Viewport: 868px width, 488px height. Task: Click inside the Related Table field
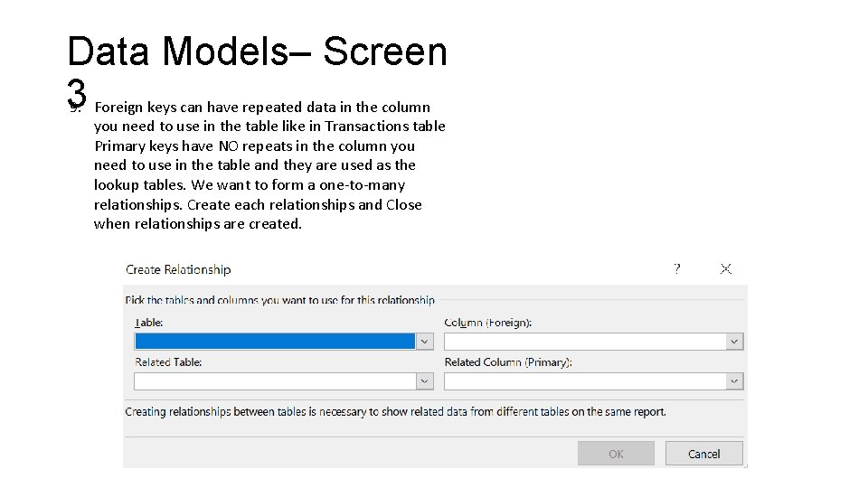tap(275, 381)
